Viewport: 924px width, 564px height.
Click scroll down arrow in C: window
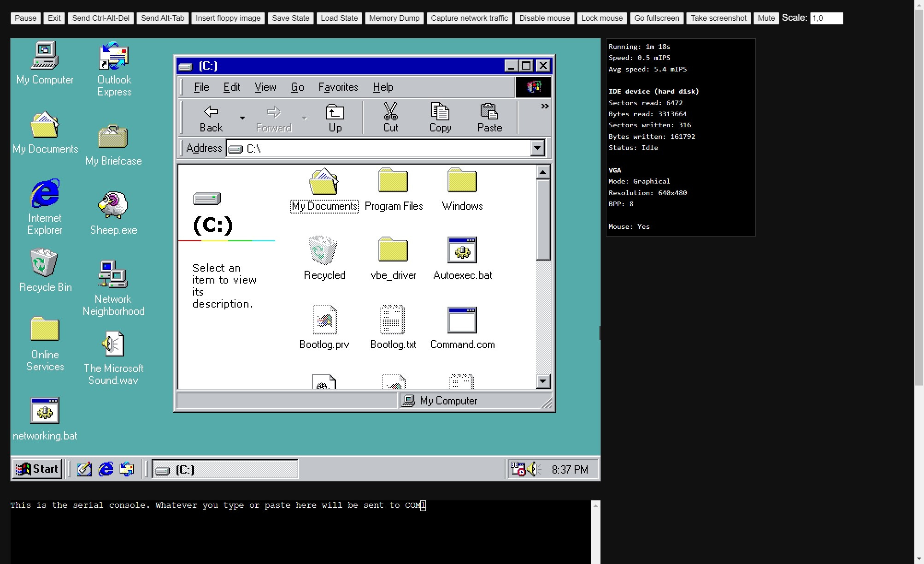543,381
